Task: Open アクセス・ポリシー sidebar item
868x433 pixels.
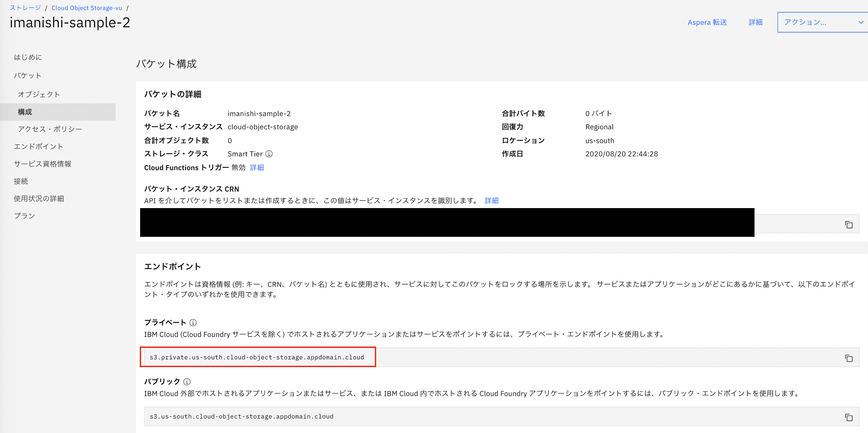Action: 50,129
